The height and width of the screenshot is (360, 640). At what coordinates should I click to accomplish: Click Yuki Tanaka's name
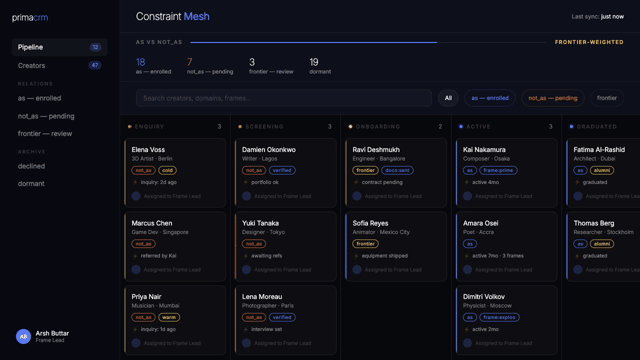(260, 223)
